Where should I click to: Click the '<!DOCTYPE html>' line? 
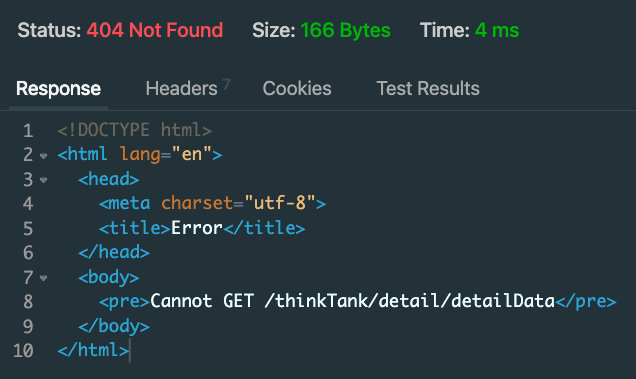click(x=135, y=130)
